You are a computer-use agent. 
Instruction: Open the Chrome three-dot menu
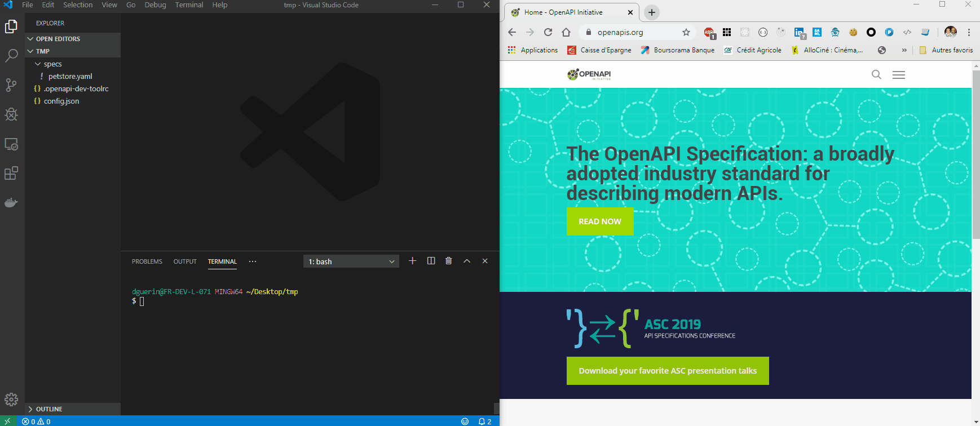click(969, 32)
